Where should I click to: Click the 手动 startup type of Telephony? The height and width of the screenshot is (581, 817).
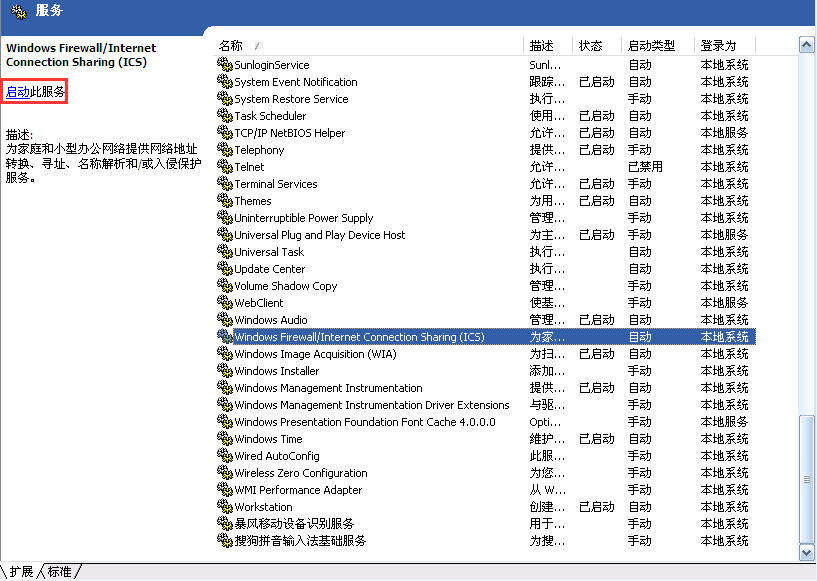point(639,150)
